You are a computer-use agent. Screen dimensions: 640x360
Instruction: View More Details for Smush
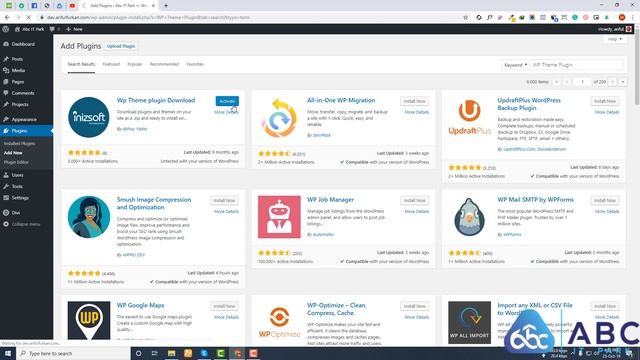point(226,212)
